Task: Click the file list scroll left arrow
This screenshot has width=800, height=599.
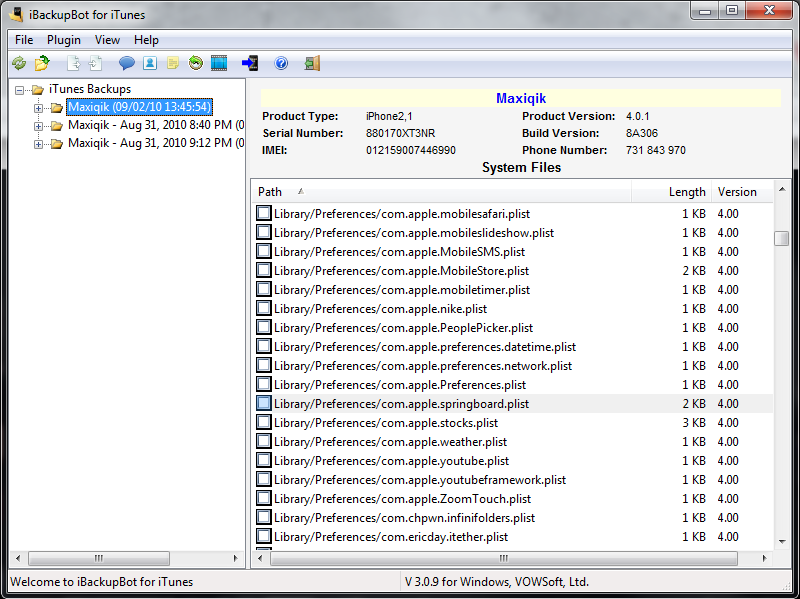Action: point(260,558)
